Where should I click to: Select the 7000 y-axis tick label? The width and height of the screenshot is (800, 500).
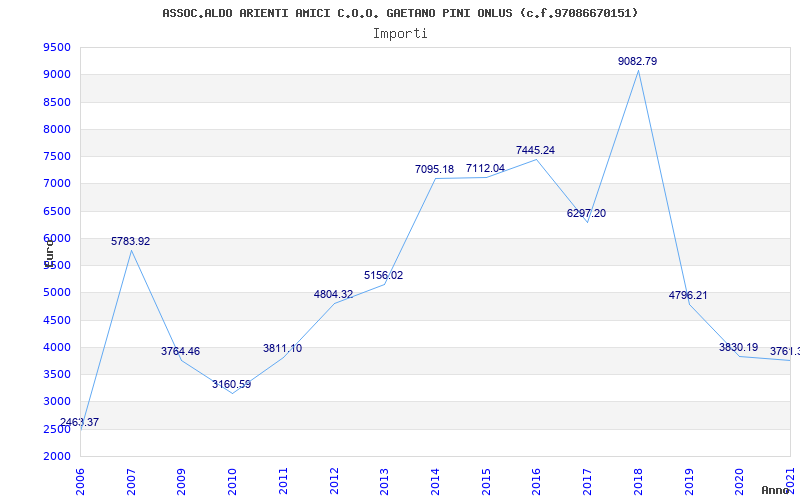click(x=57, y=184)
